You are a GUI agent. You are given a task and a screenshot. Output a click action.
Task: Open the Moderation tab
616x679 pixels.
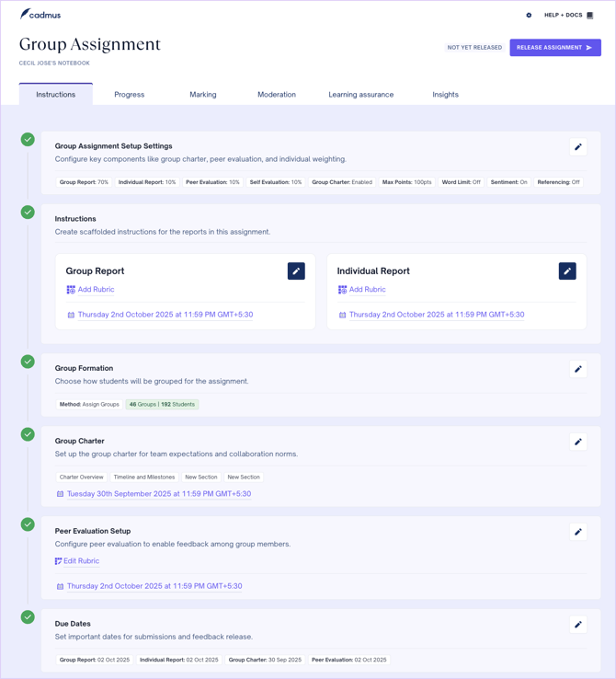(x=277, y=95)
